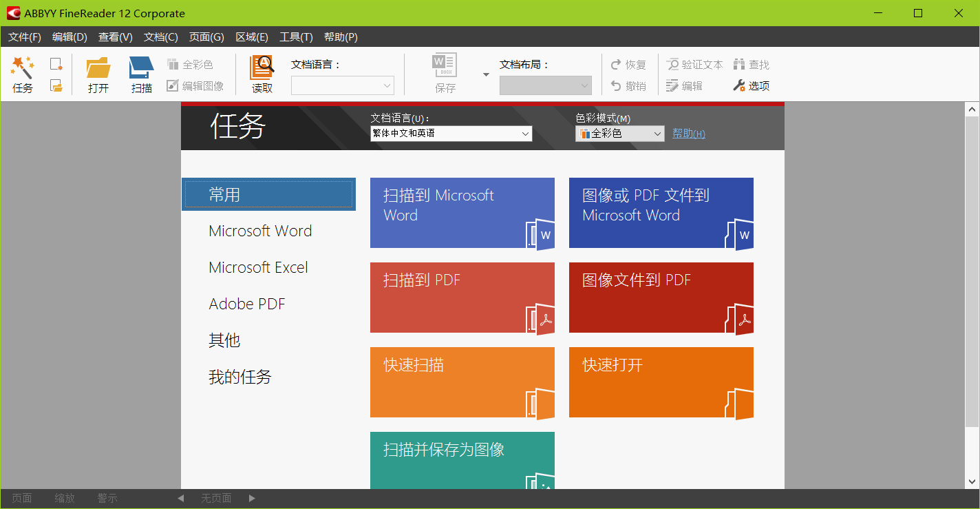
Task: Click the 扫描到 Microsoft Word tile
Action: point(462,213)
